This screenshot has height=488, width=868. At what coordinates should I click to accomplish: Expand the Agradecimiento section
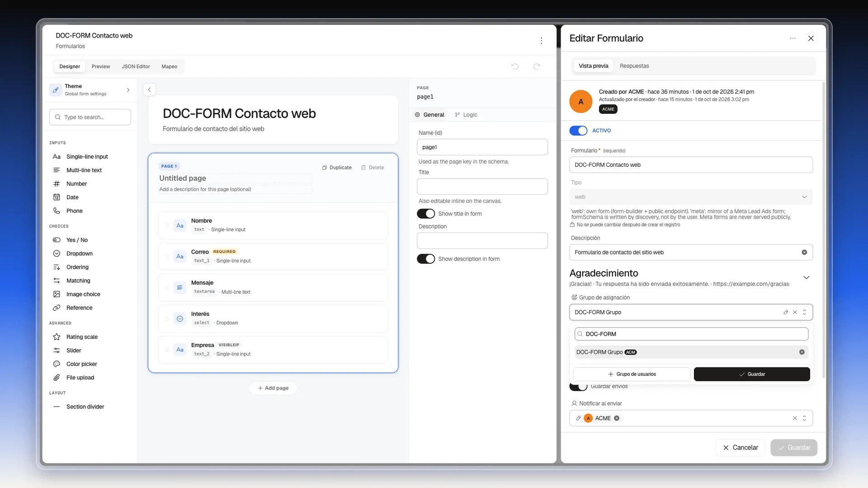click(x=806, y=277)
